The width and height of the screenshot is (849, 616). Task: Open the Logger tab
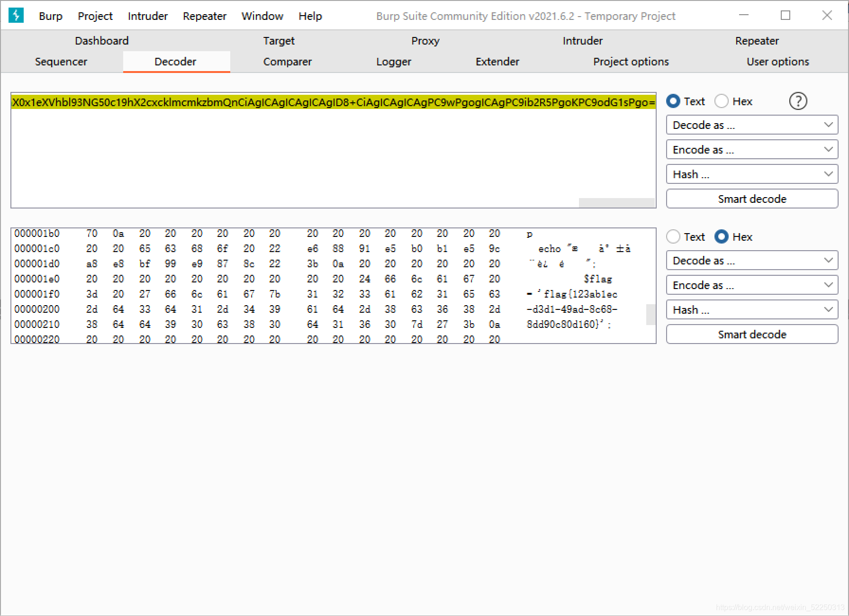point(394,62)
